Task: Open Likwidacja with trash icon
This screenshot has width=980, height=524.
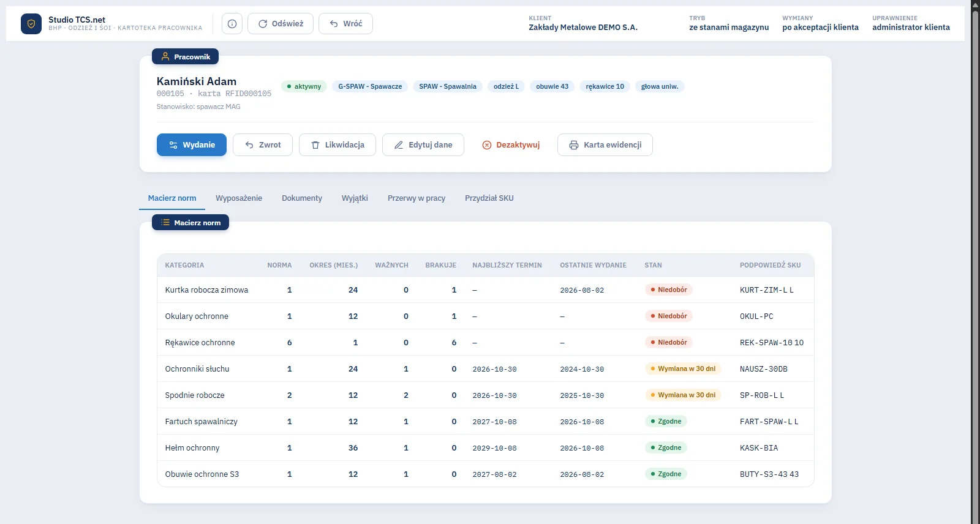Action: pos(337,145)
